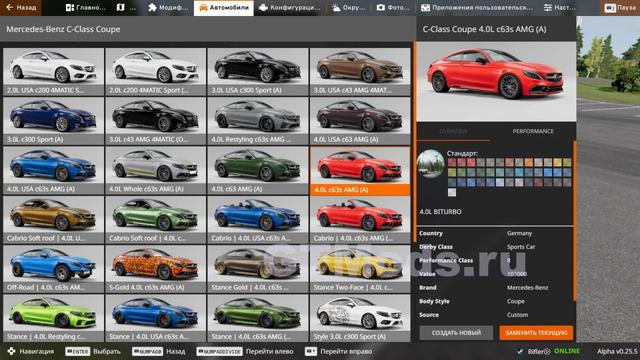
Task: Select Stance Gold 4.0L c63s car
Action: (x=258, y=269)
